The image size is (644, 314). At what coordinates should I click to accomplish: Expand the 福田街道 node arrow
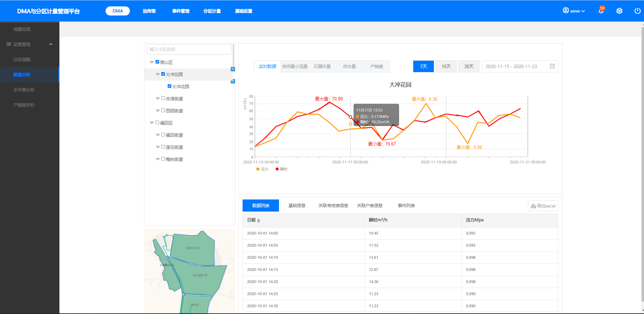[x=158, y=135]
